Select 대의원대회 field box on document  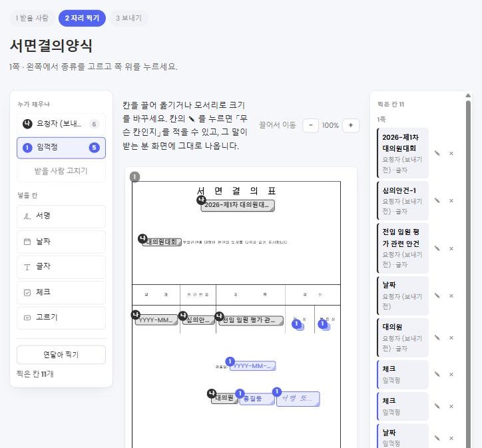[162, 242]
